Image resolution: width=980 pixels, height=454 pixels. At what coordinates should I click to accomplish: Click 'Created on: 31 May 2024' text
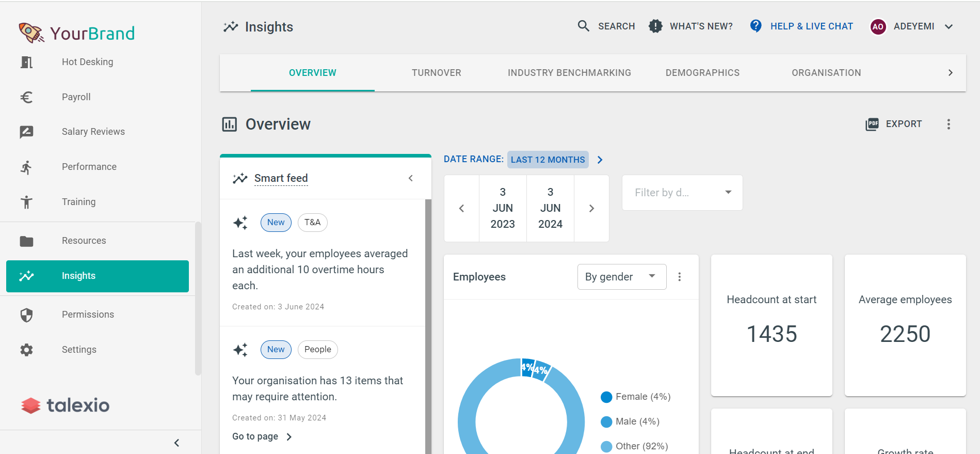tap(279, 418)
